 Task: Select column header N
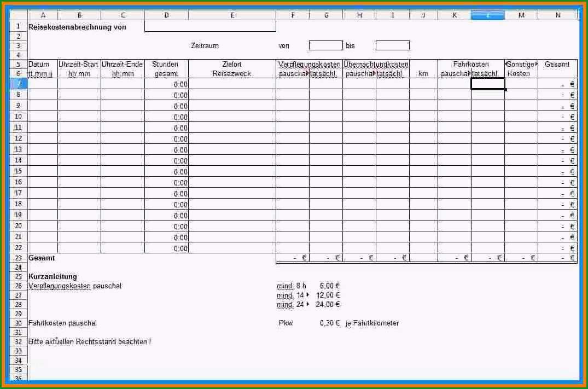tap(557, 15)
